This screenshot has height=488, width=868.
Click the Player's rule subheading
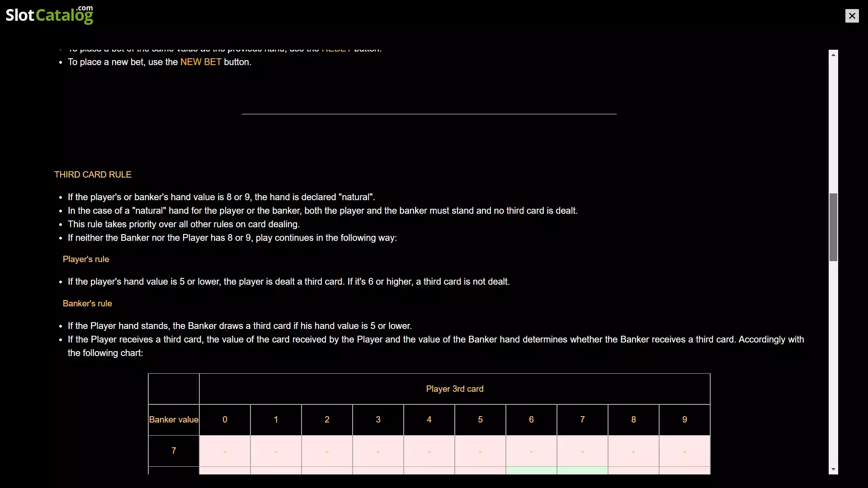point(86,259)
